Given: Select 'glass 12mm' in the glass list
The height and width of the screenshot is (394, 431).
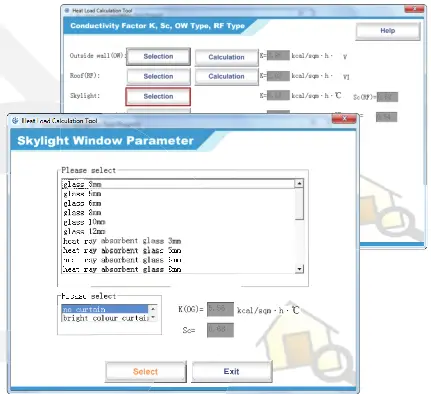Looking at the screenshot, I should 178,231.
